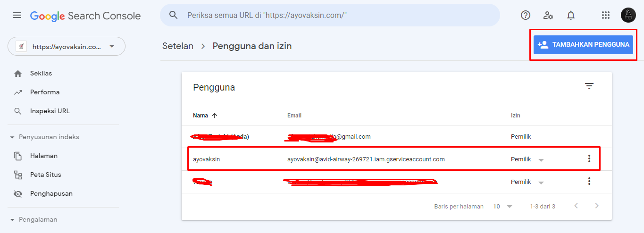Click the search magnifier icon
644x233 pixels.
(x=174, y=15)
